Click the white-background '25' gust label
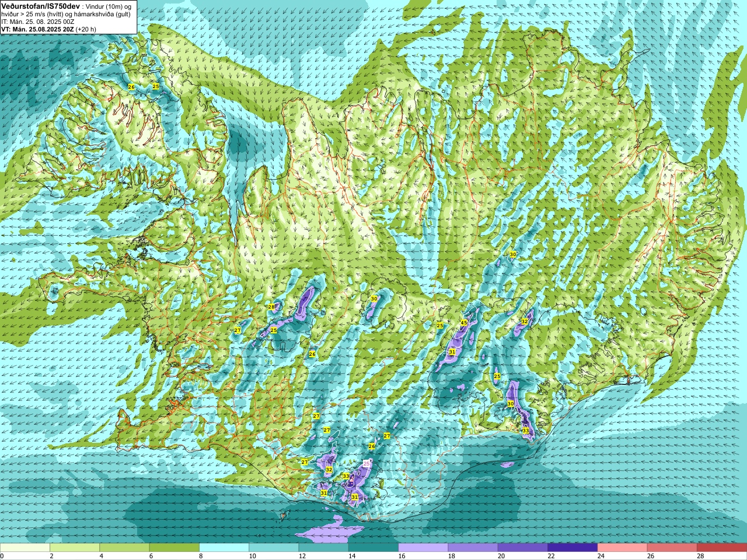This screenshot has height=560, width=747. (x=366, y=463)
